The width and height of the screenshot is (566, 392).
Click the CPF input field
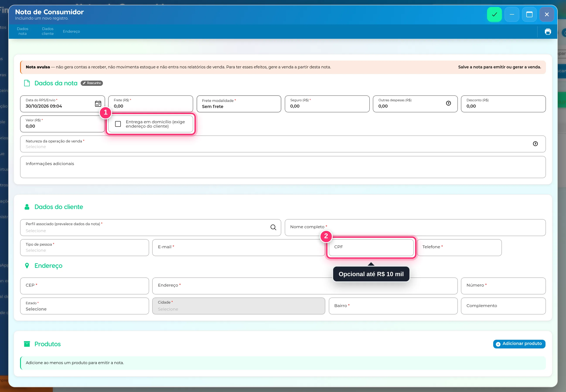[371, 248]
